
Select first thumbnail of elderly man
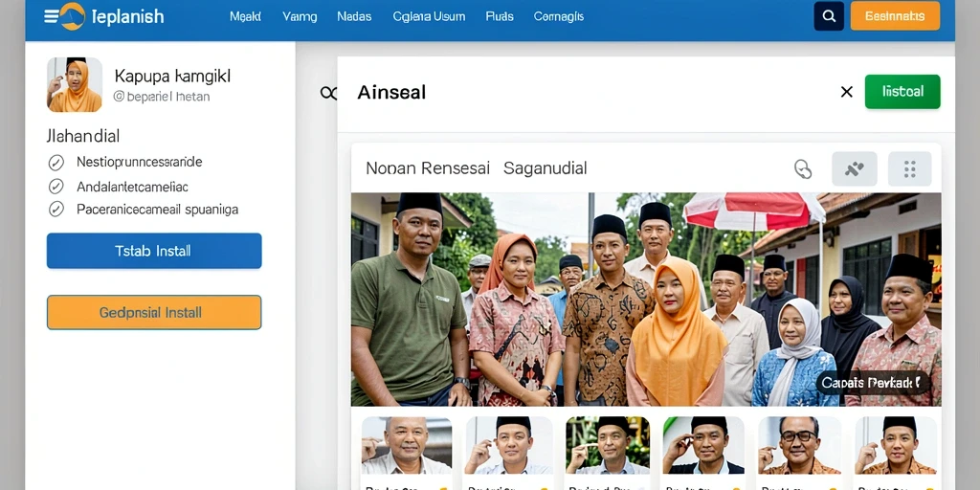406,445
